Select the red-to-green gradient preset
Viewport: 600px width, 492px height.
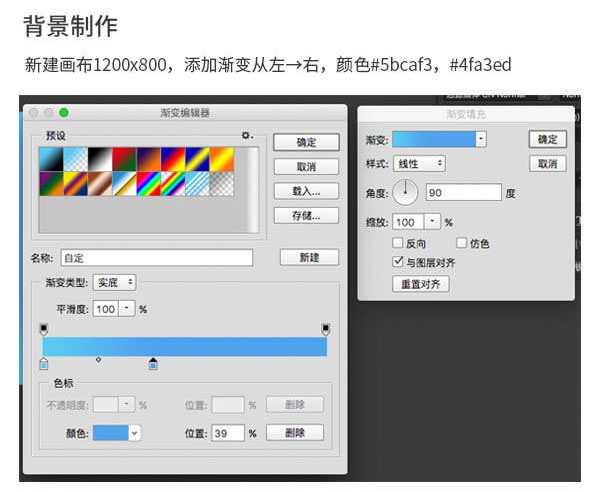(124, 159)
